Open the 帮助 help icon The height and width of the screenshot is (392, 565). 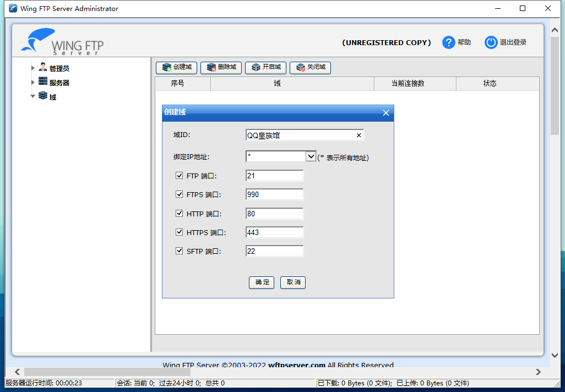pos(448,42)
